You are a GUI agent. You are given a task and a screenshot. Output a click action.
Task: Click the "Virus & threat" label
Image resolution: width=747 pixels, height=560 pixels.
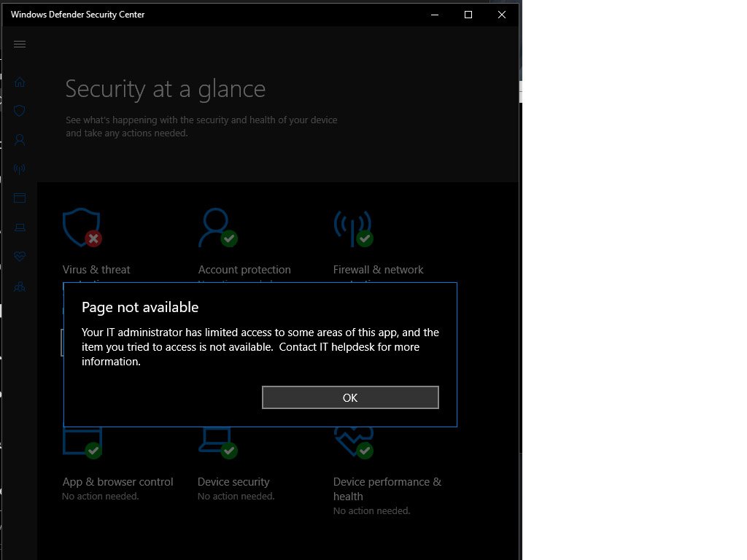tap(96, 270)
